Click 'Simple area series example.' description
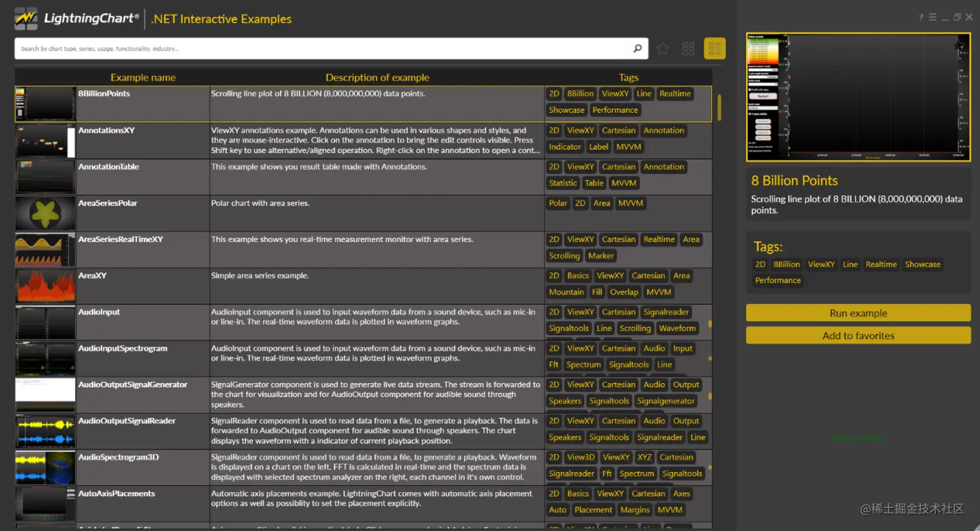This screenshot has height=531, width=980. [x=260, y=276]
